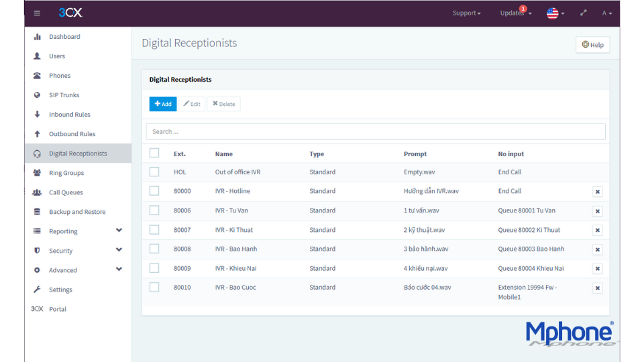
Task: Remove IVR - Bao Cuoc with its X icon
Action: 598,288
